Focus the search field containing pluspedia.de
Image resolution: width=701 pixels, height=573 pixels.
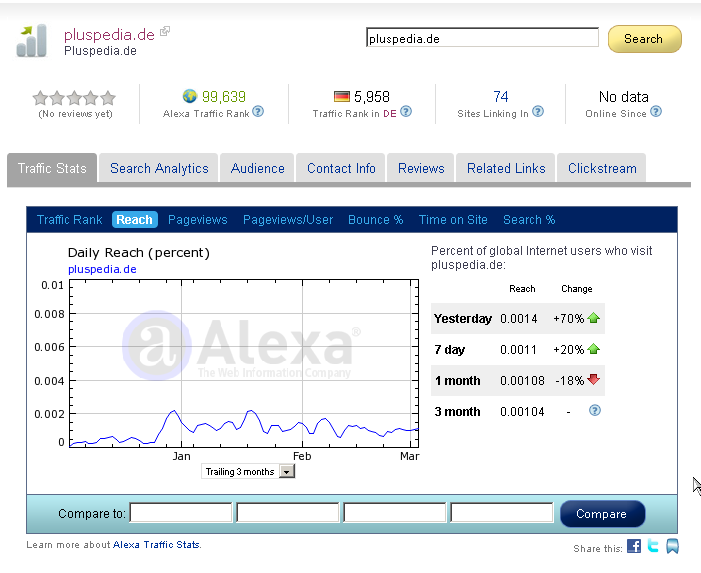point(482,38)
